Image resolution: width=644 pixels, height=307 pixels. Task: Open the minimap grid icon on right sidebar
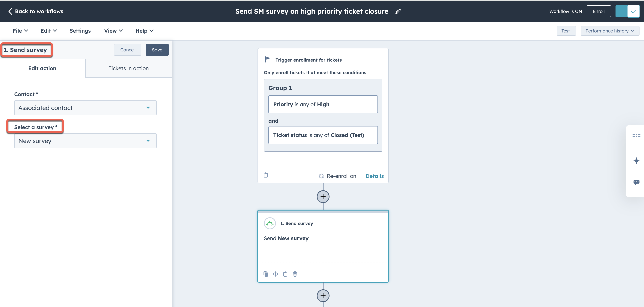coord(636,135)
